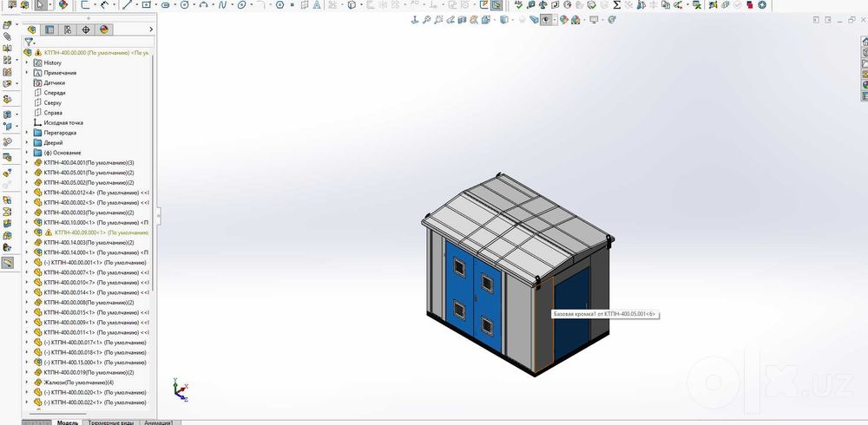868x425 pixels.
Task: Click the blue double door on model
Action: tap(473, 296)
